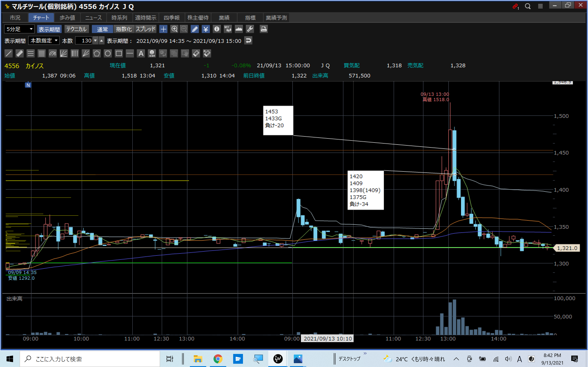Screen dimensions: 588x367
Task: Click the 本数 number input field
Action: (84, 41)
